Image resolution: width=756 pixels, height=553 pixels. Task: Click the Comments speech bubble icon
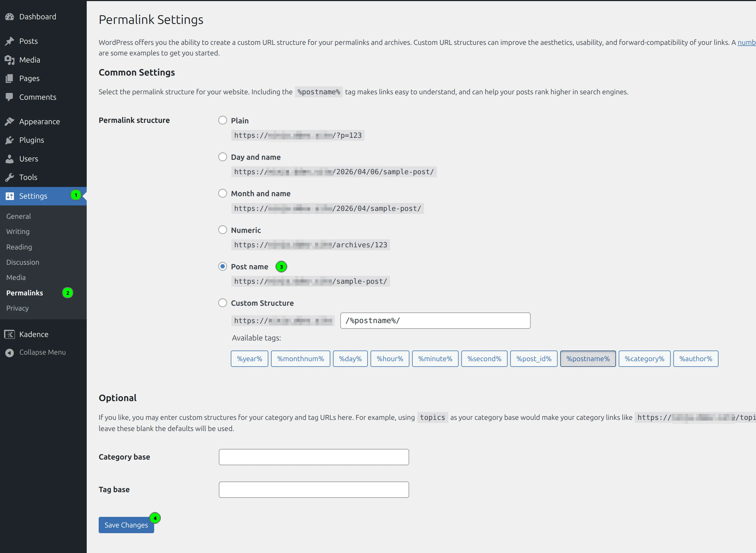pyautogui.click(x=10, y=97)
